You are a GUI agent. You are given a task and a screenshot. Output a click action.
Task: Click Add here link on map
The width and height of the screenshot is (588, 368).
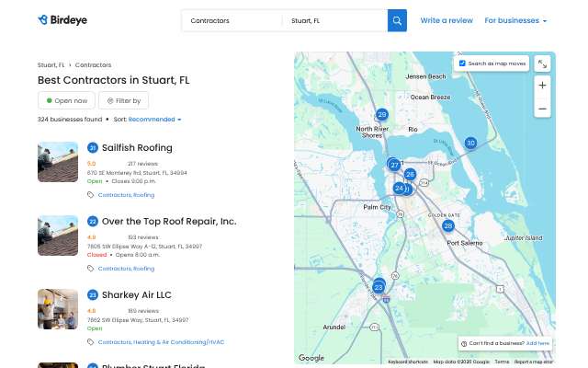tap(537, 343)
